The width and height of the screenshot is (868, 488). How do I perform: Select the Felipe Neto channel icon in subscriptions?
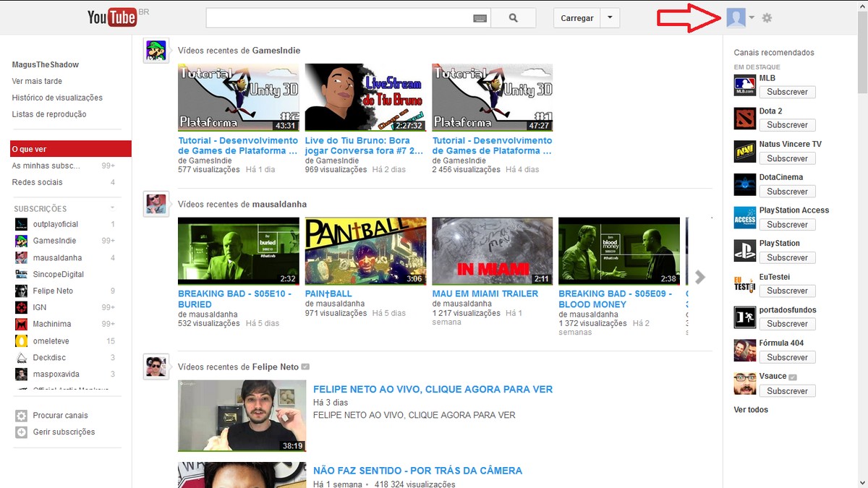pyautogui.click(x=22, y=291)
